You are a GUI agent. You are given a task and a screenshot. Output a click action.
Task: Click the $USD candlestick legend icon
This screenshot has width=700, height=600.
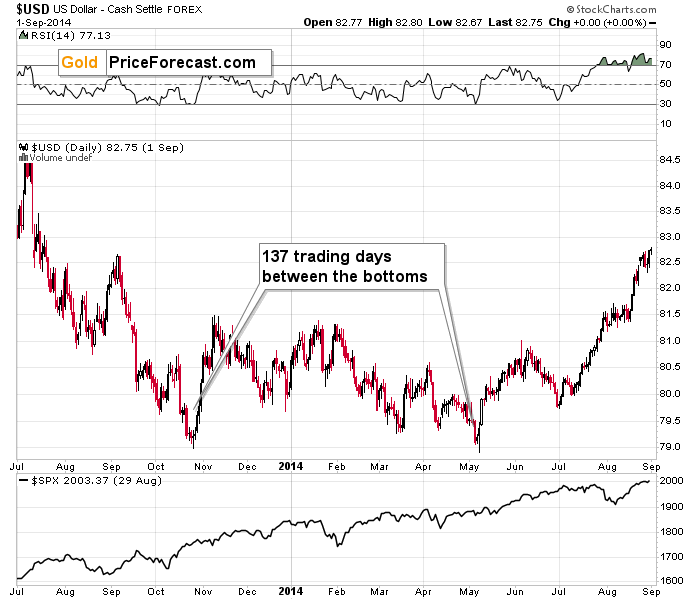tap(24, 147)
